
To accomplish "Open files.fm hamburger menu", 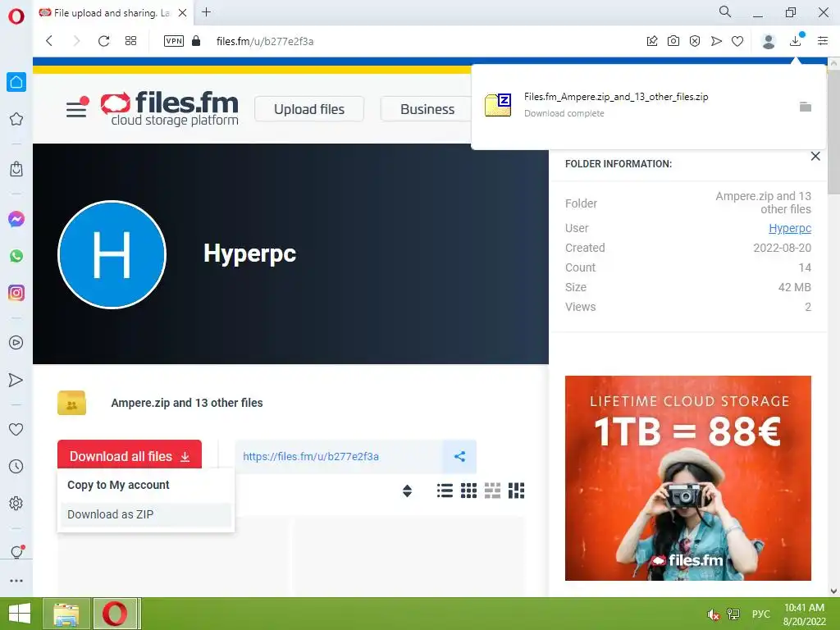I will (76, 109).
